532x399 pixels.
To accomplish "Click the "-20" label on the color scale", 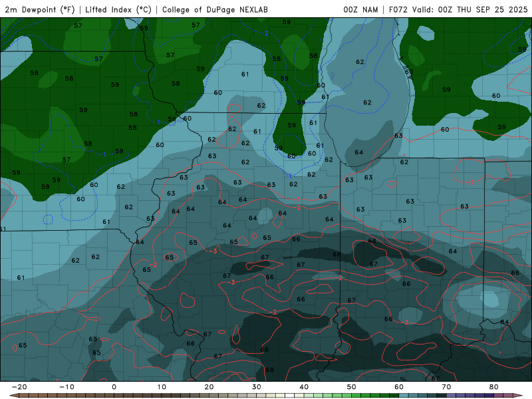I will 19,387.
